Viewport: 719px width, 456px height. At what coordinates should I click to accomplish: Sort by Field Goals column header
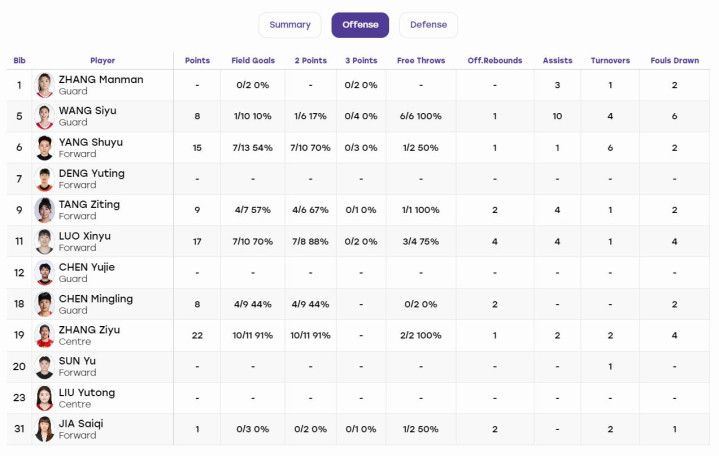tap(253, 60)
